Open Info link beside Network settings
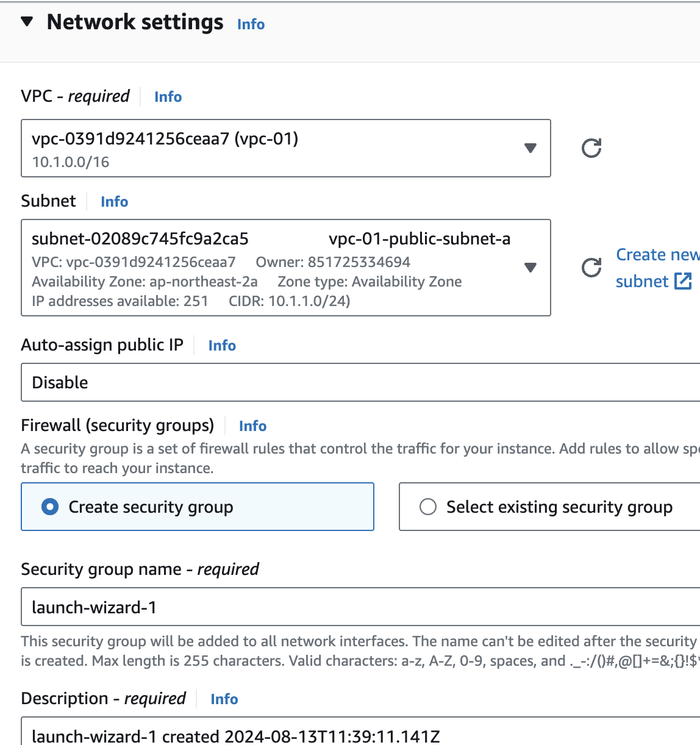The image size is (700, 745). 251,24
